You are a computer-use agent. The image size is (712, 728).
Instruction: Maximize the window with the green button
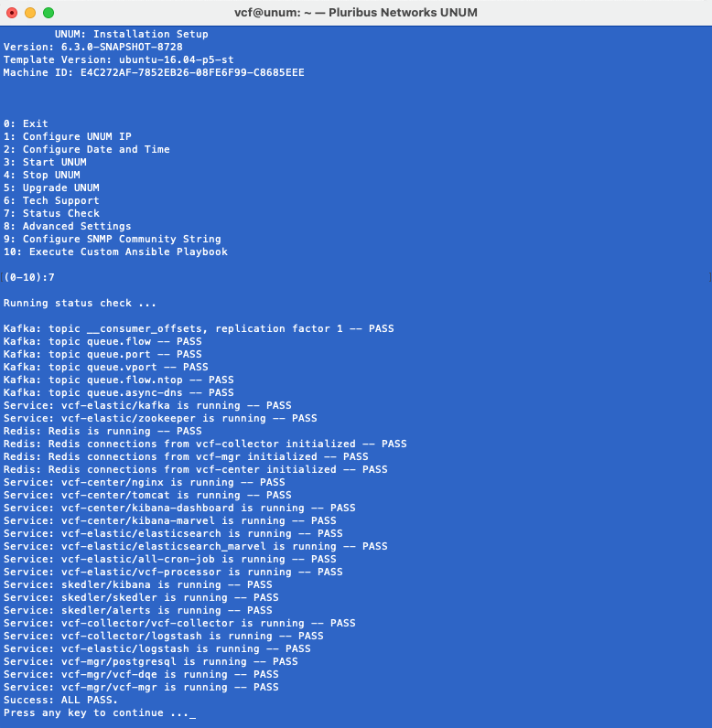pos(49,13)
